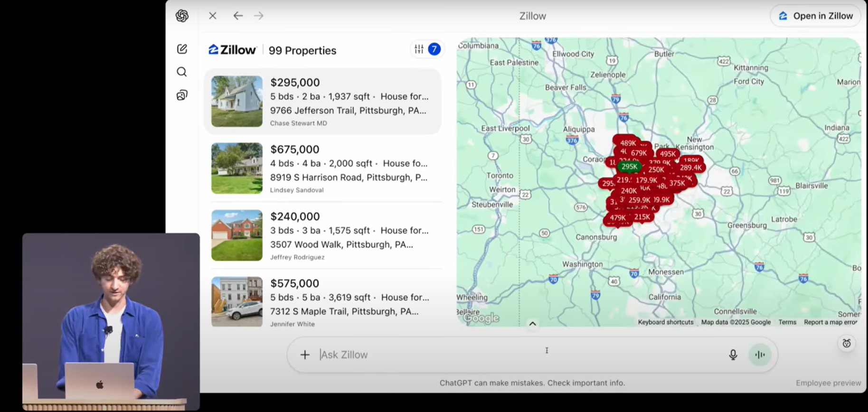Start dictation with the microphone icon
The width and height of the screenshot is (868, 412).
733,355
